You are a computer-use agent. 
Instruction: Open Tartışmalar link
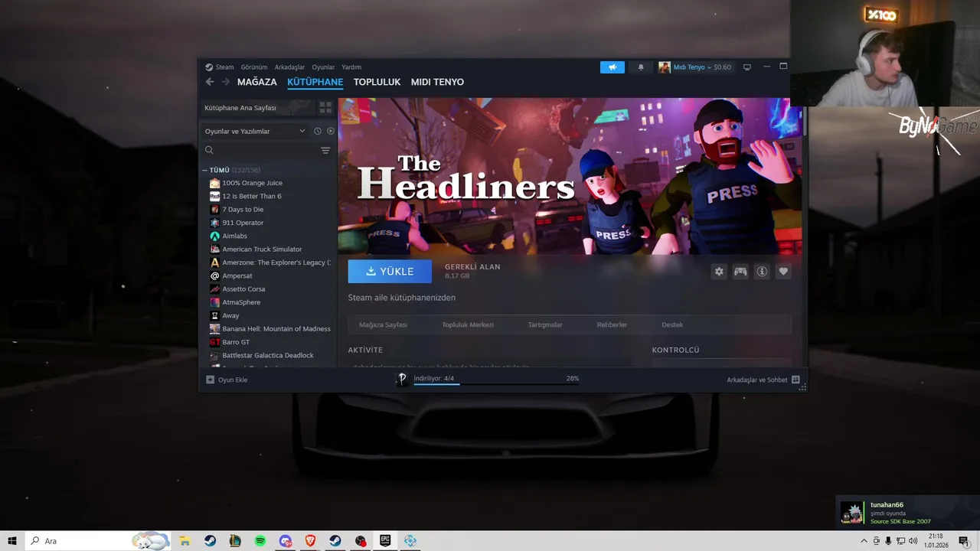545,324
